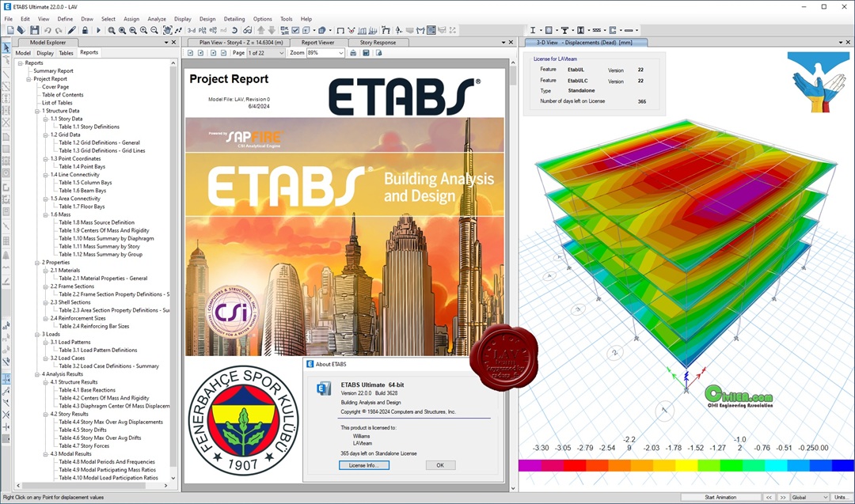The height and width of the screenshot is (504, 855).
Task: Click the >> button in the status bar
Action: 783,497
